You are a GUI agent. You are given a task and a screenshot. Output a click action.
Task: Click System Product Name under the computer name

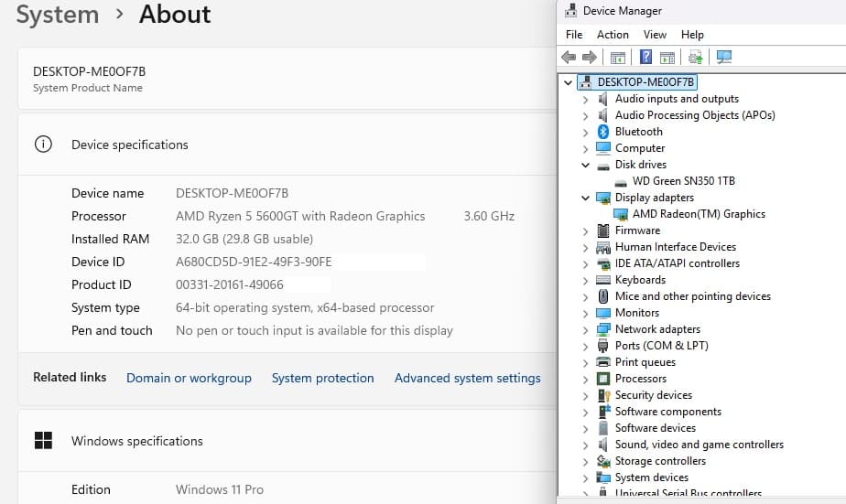(87, 88)
